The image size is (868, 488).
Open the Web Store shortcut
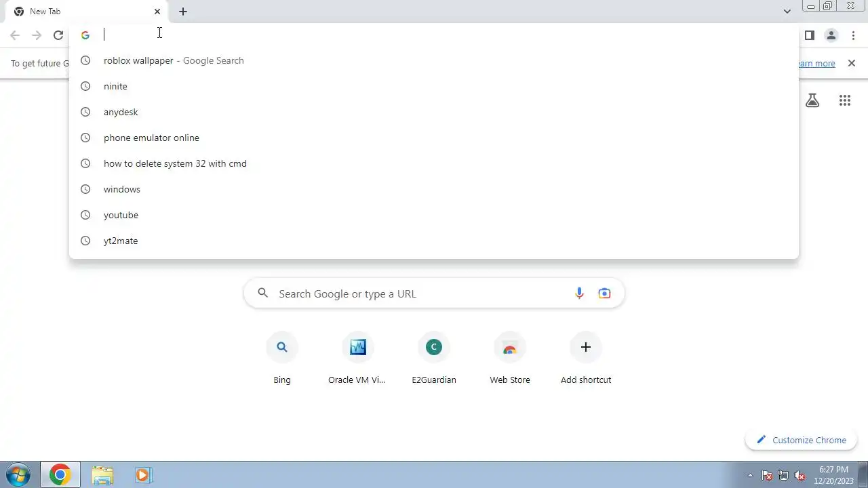pyautogui.click(x=510, y=359)
